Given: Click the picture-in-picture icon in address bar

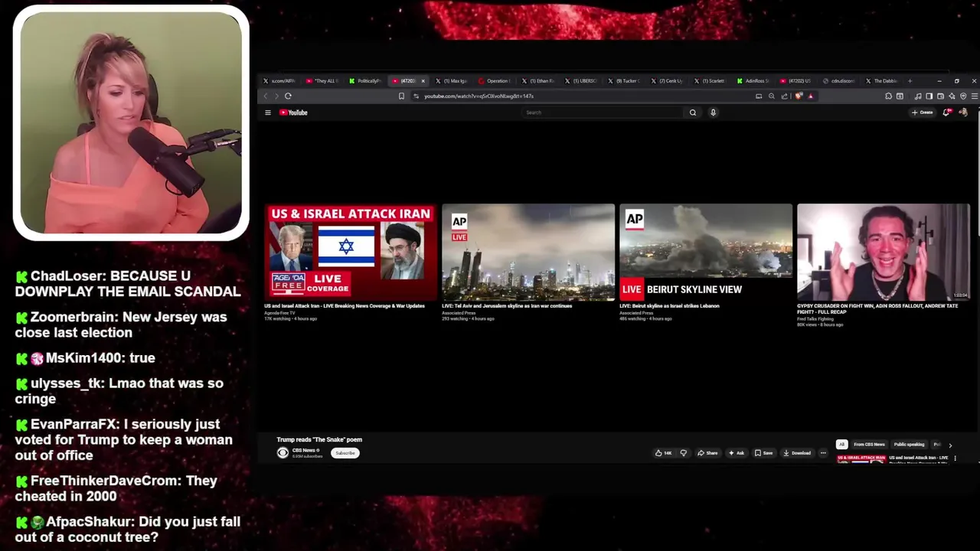Looking at the screenshot, I should point(759,96).
